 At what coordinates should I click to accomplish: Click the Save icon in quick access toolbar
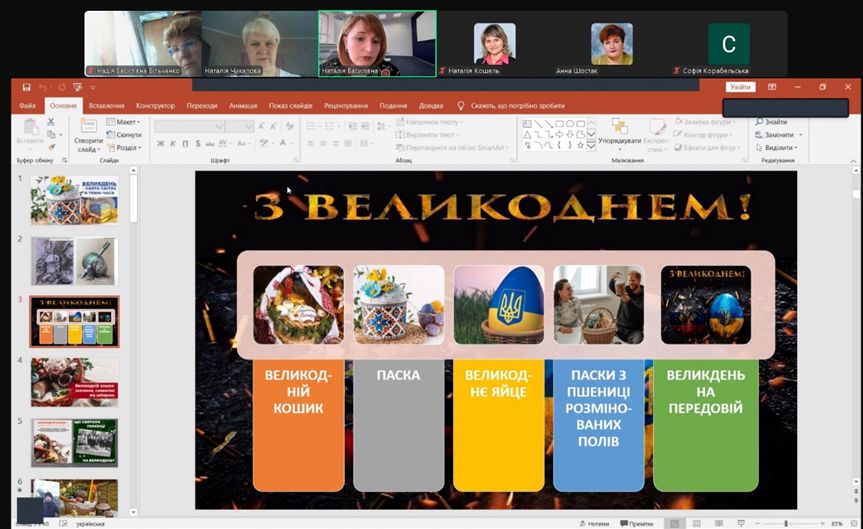coord(26,87)
